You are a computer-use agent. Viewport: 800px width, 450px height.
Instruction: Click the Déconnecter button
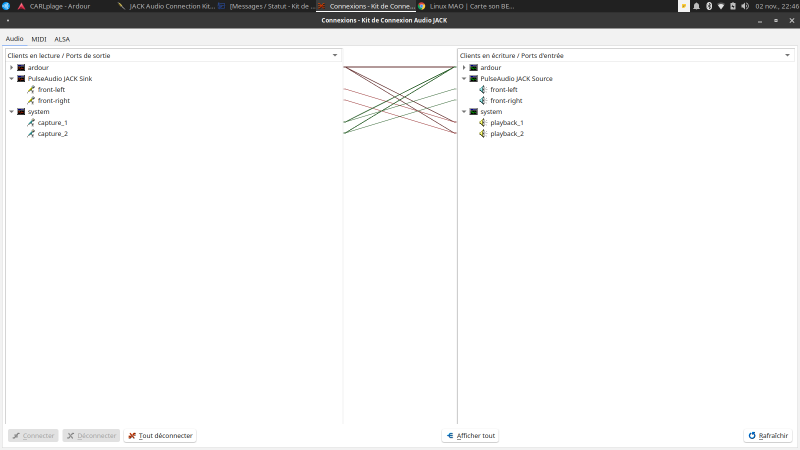91,436
